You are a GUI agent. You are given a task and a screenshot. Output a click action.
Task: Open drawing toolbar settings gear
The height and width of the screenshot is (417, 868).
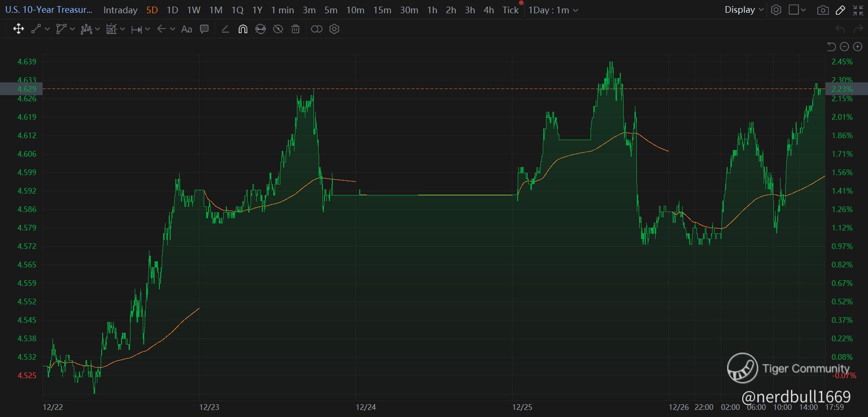(334, 29)
